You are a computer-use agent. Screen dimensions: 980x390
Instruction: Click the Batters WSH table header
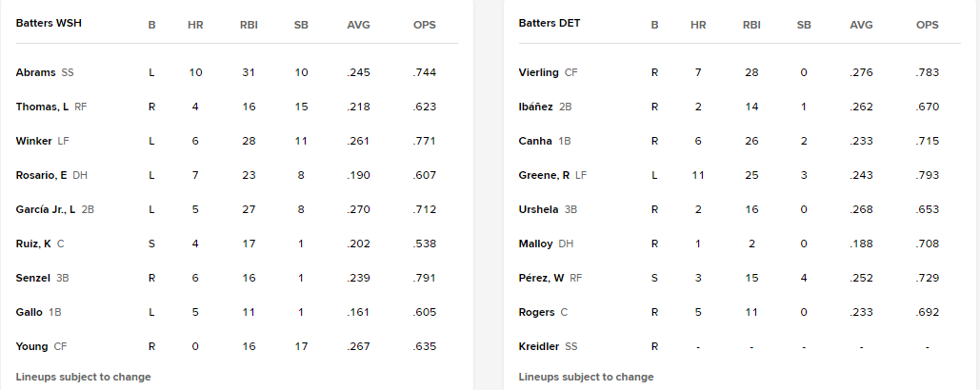49,23
